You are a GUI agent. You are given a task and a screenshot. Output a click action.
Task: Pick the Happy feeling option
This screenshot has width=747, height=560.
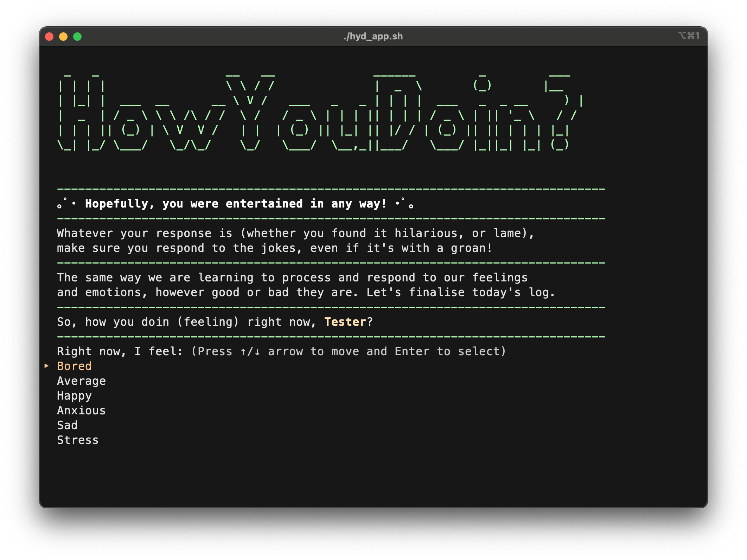coord(74,396)
